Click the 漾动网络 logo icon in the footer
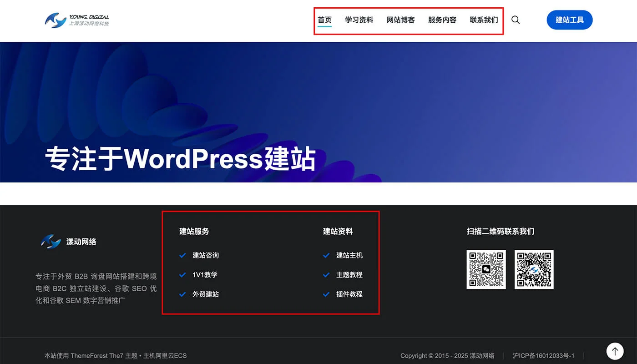The image size is (637, 364). (52, 241)
